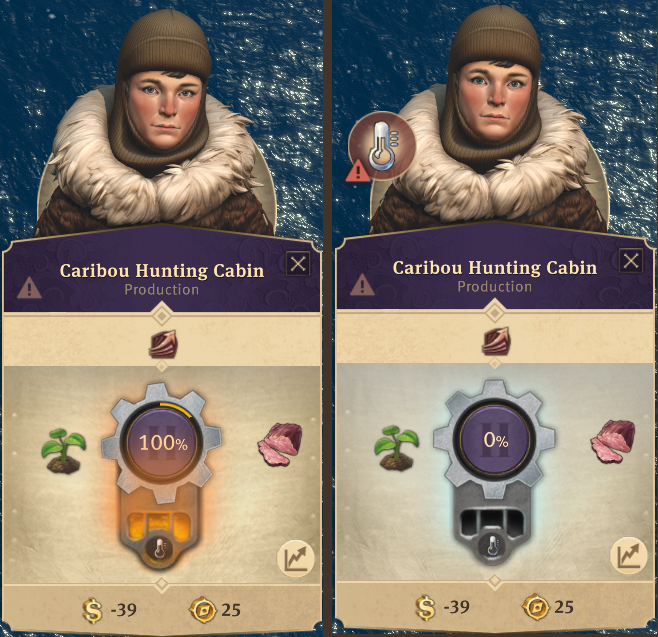Select pelt product tab in right panel
This screenshot has height=637, width=658.
[x=496, y=341]
